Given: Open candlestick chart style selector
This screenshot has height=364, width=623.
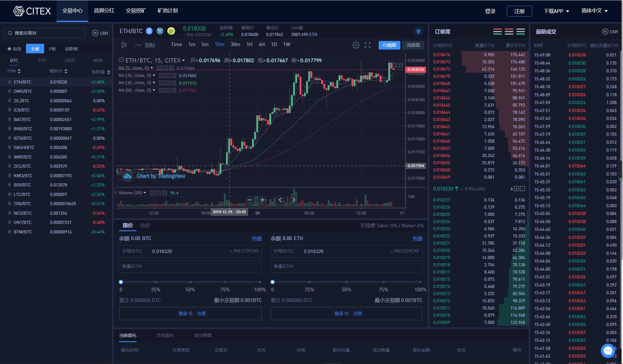Looking at the screenshot, I should (124, 45).
